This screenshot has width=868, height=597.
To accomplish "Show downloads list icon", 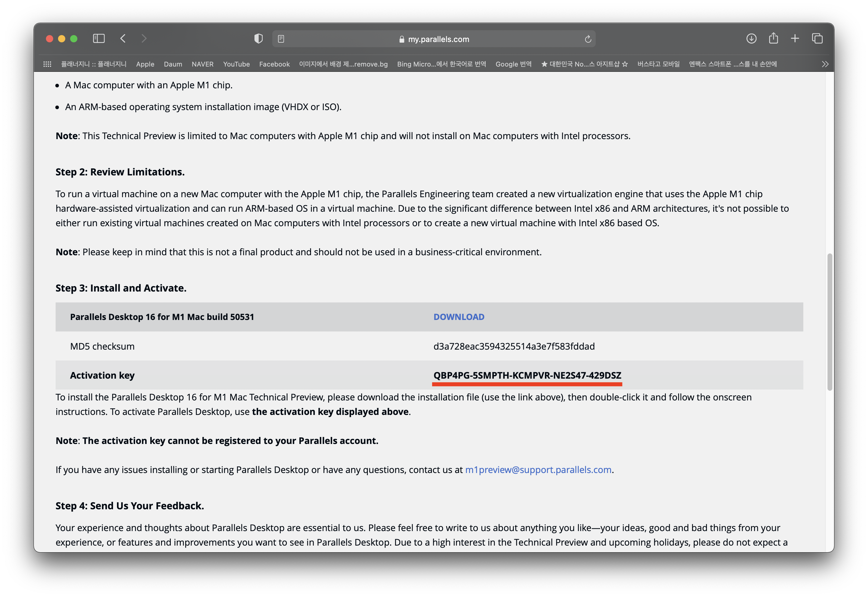I will pos(751,38).
